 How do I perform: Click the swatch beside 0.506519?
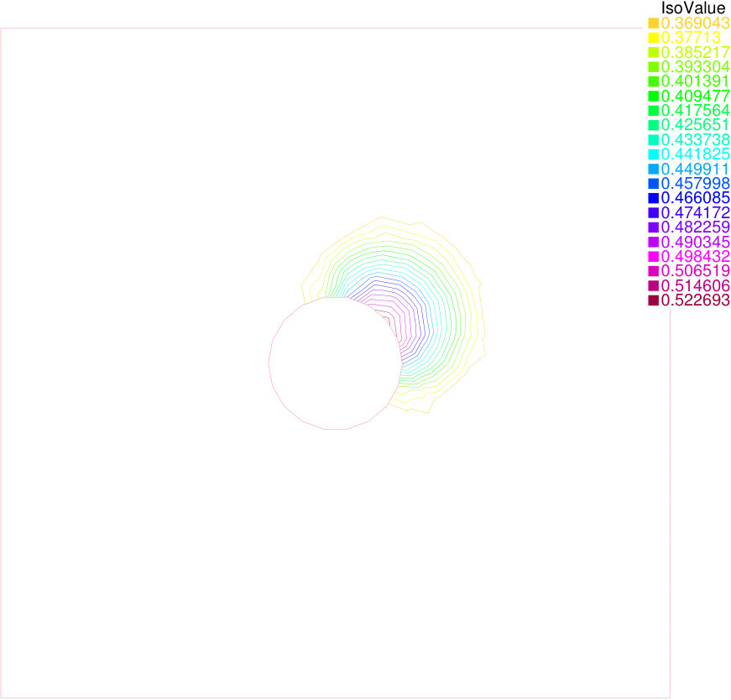[653, 271]
